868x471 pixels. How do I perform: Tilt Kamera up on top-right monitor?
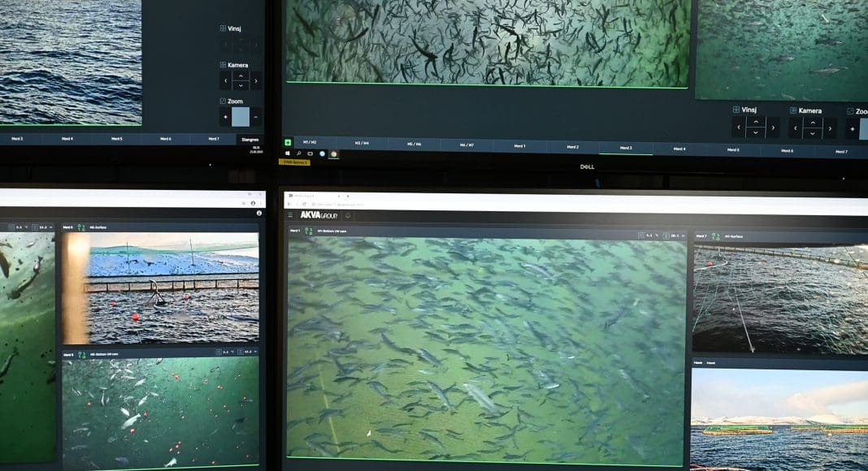[813, 123]
